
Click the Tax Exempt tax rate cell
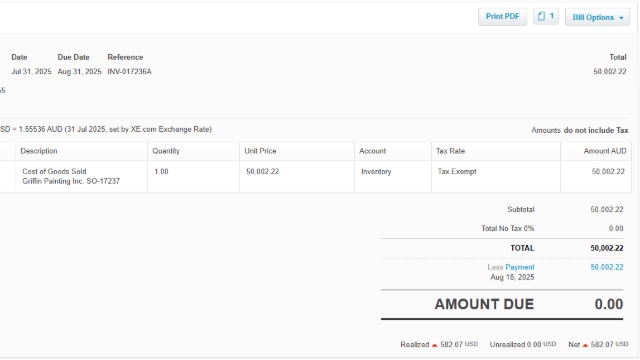click(496, 176)
